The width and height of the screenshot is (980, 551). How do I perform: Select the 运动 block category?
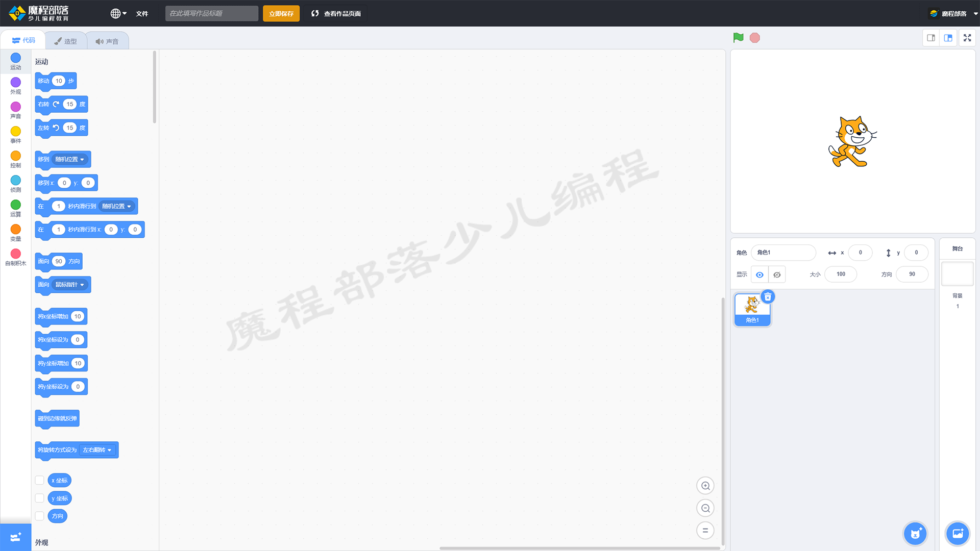click(x=16, y=61)
